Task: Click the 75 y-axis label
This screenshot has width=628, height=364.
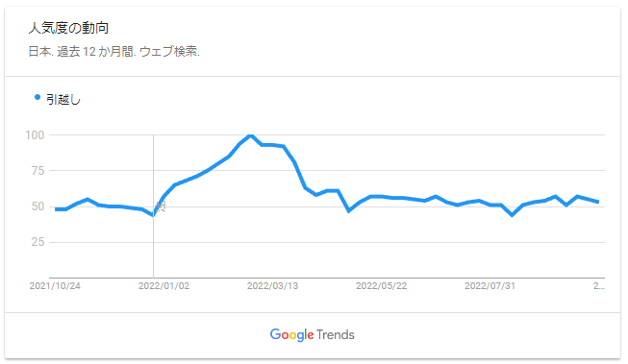Action: click(38, 171)
